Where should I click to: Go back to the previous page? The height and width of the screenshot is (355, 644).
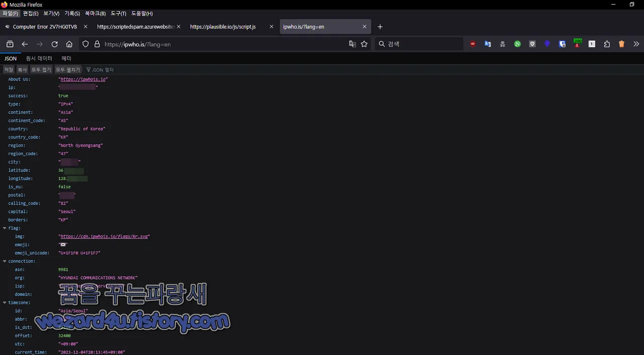(25, 44)
